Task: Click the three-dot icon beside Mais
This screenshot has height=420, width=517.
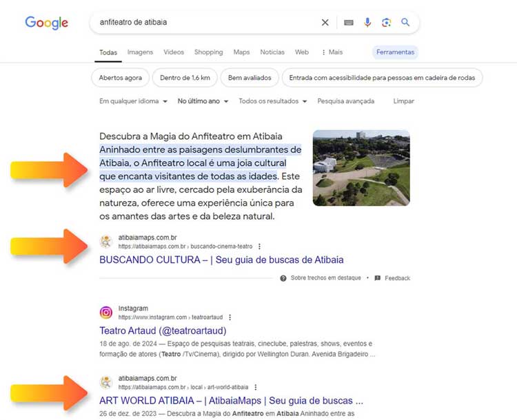Action: (x=323, y=52)
